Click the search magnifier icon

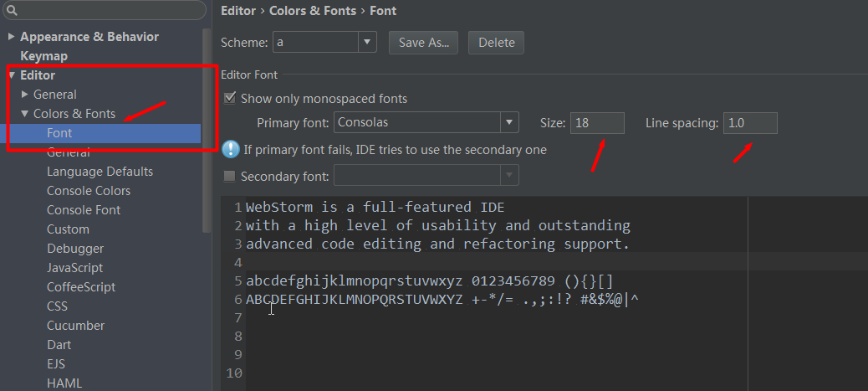(x=13, y=10)
